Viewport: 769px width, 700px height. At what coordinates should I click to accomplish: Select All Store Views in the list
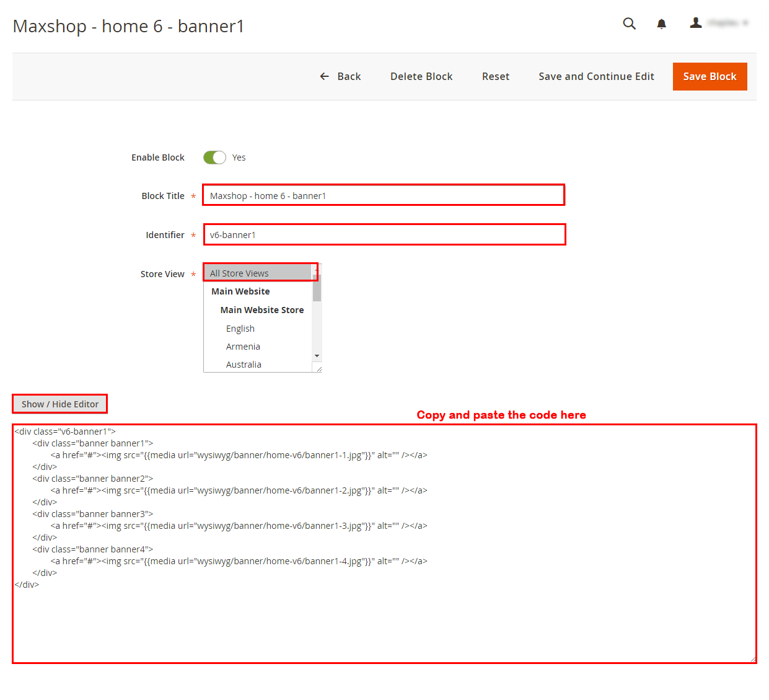tap(258, 273)
